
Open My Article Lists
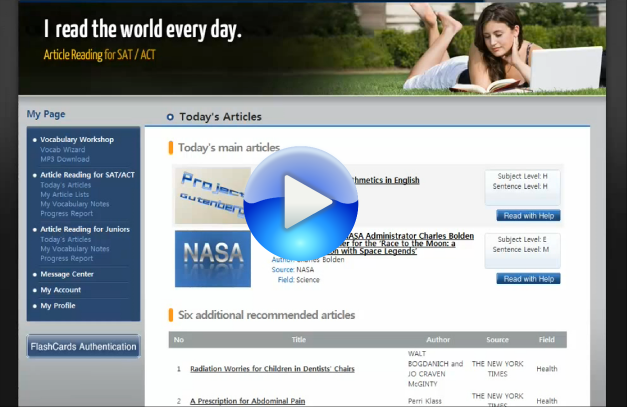64,195
